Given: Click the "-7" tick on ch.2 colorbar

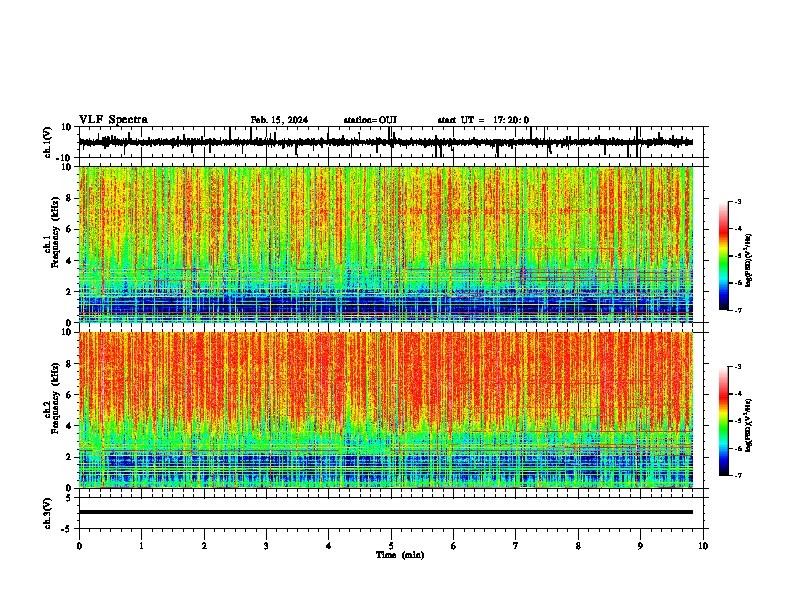Looking at the screenshot, I should 737,475.
